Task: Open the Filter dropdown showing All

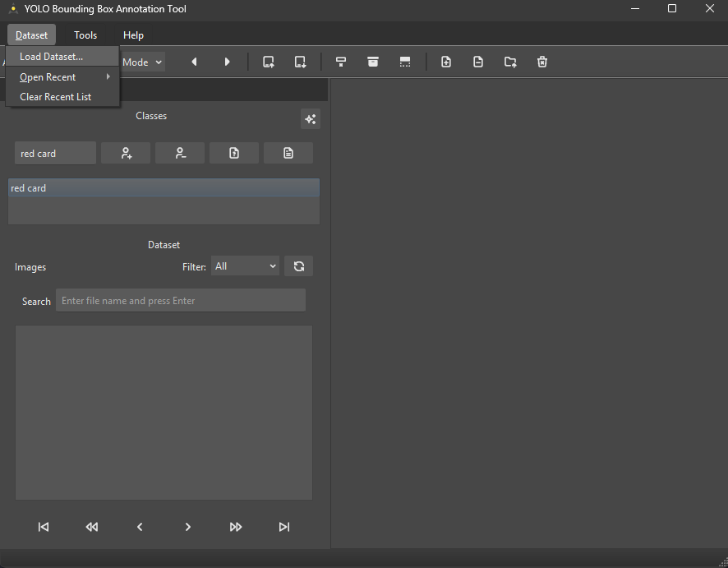Action: (245, 266)
